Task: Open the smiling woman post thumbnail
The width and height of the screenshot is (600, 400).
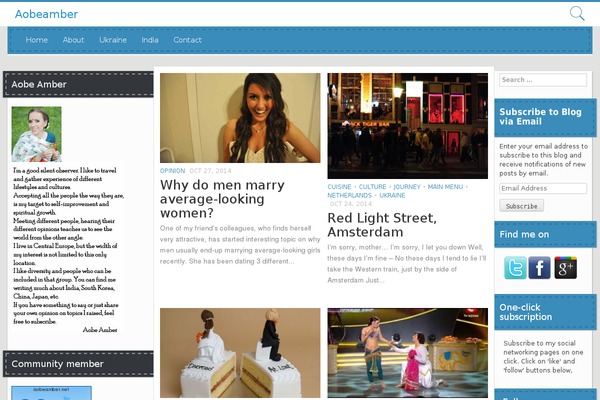Action: 240,118
